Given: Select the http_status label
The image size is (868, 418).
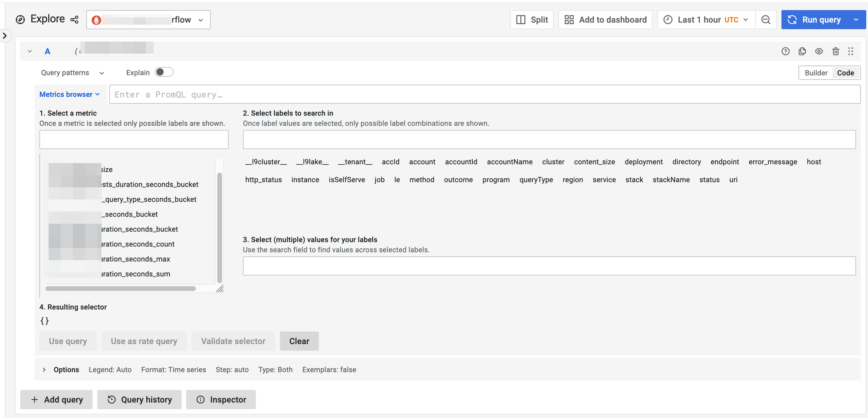Looking at the screenshot, I should click(x=263, y=180).
